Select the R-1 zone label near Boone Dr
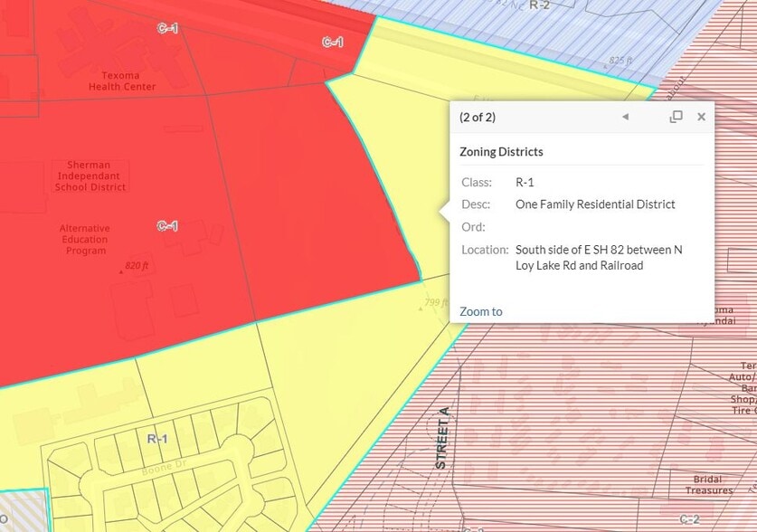The height and width of the screenshot is (532, 757). (157, 439)
